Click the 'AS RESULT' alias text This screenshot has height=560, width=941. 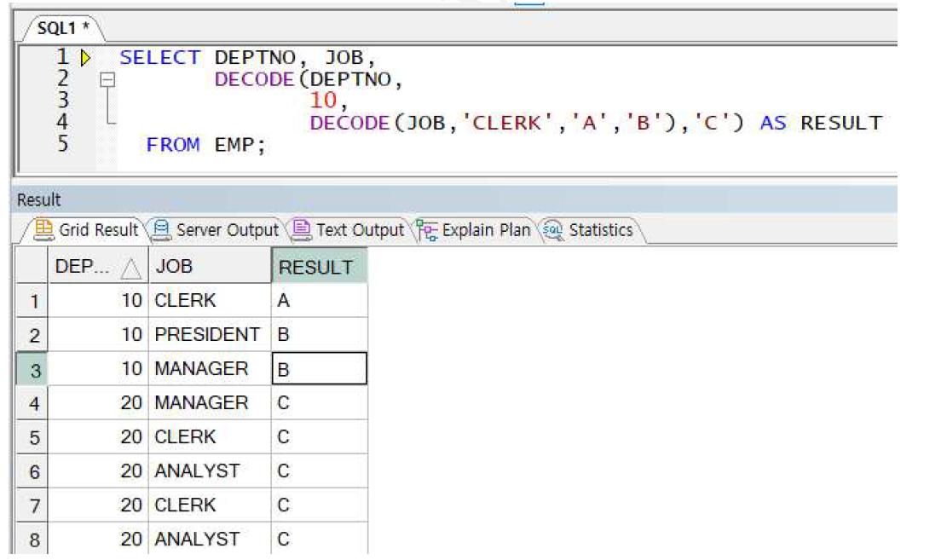tap(821, 123)
